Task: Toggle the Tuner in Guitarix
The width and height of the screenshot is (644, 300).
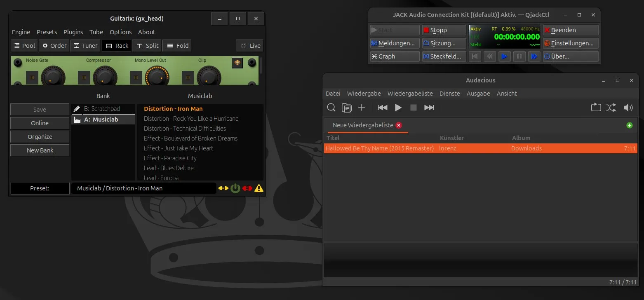Action: pyautogui.click(x=85, y=46)
